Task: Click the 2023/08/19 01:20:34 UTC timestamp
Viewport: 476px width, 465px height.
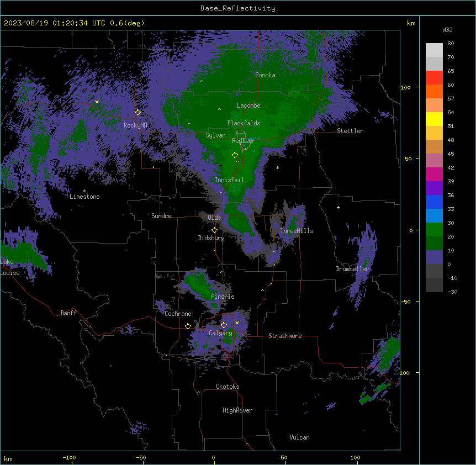Action: coord(55,23)
